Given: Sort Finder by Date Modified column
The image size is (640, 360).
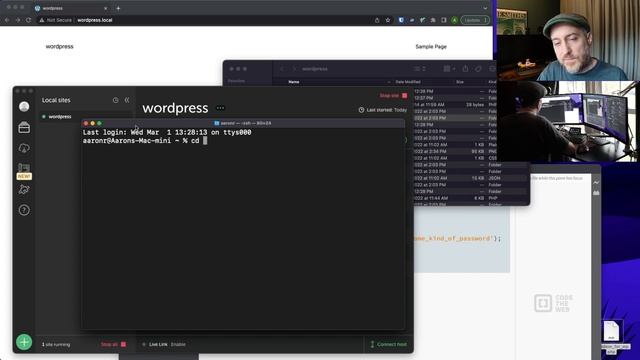Looking at the screenshot, I should point(408,82).
